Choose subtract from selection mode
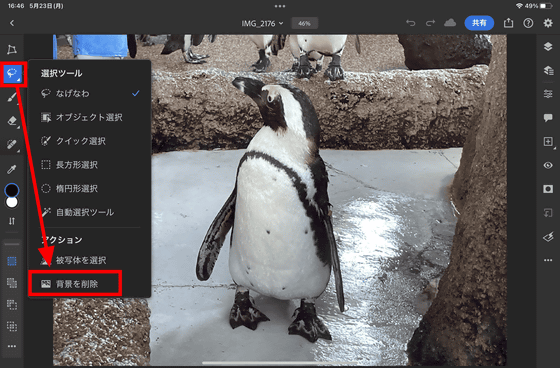The width and height of the screenshot is (560, 368). (x=12, y=305)
